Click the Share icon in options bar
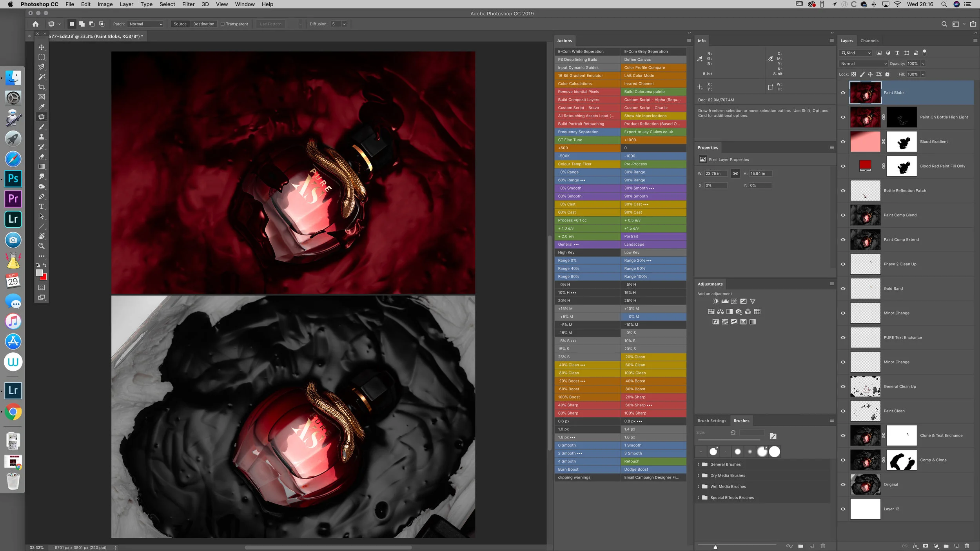This screenshot has width=980, height=551. [973, 24]
